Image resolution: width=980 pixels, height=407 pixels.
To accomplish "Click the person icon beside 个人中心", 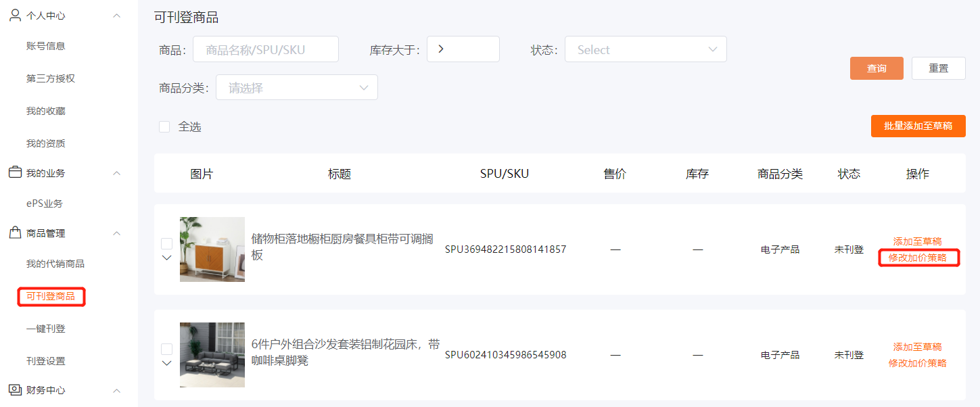I will [x=15, y=15].
